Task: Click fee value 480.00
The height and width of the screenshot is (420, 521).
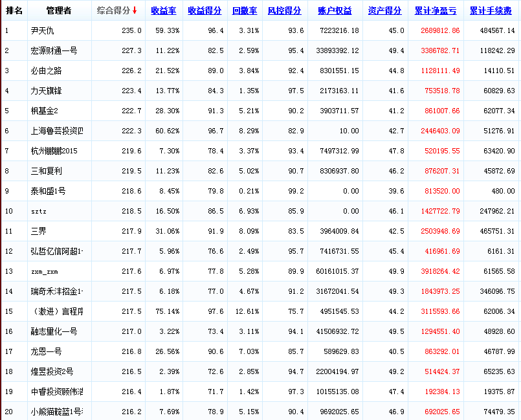Action: [x=503, y=191]
